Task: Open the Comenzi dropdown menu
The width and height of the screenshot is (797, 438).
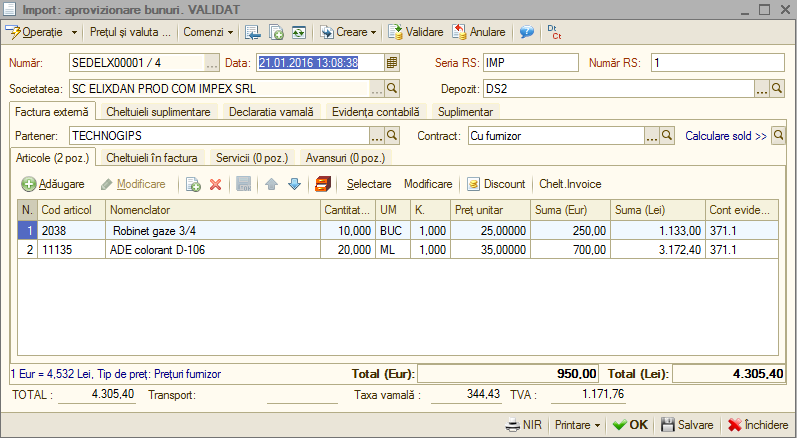Action: (208, 32)
